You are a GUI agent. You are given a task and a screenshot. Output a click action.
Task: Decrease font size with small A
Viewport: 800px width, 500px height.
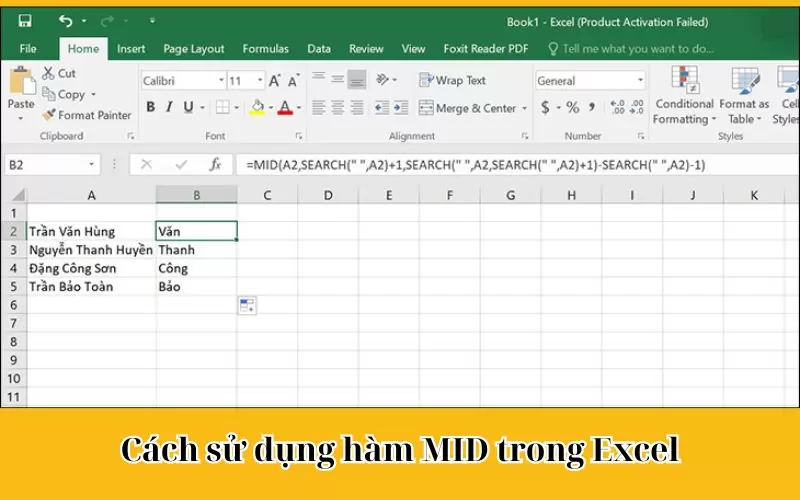[293, 81]
